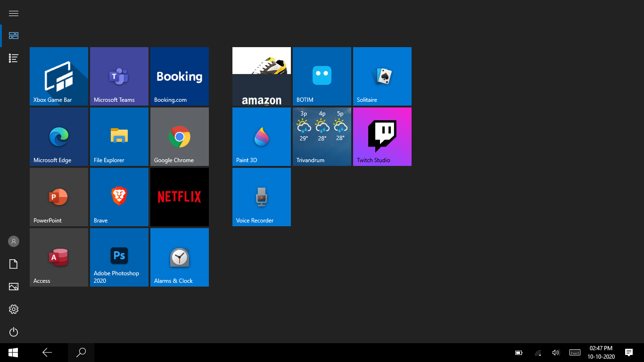Viewport: 644px width, 362px height.
Task: Open File Explorer tile
Action: [x=119, y=137]
